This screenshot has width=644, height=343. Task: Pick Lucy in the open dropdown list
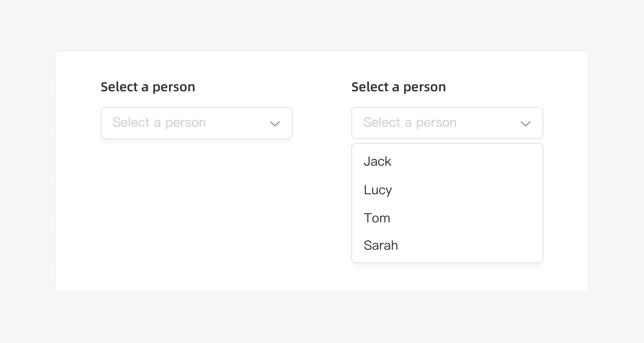[378, 190]
